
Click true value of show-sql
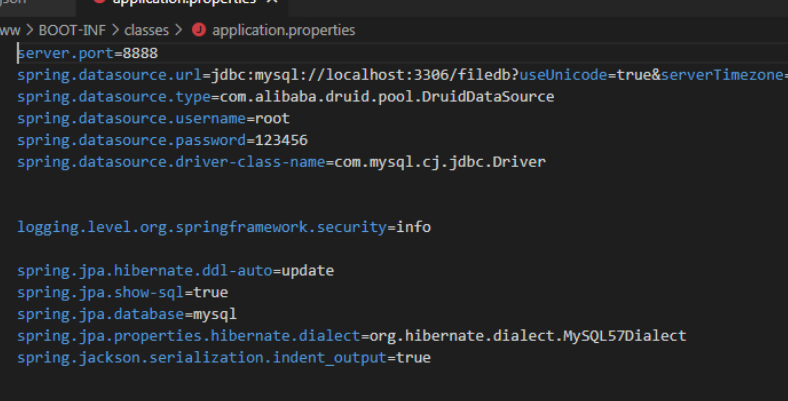coord(211,292)
